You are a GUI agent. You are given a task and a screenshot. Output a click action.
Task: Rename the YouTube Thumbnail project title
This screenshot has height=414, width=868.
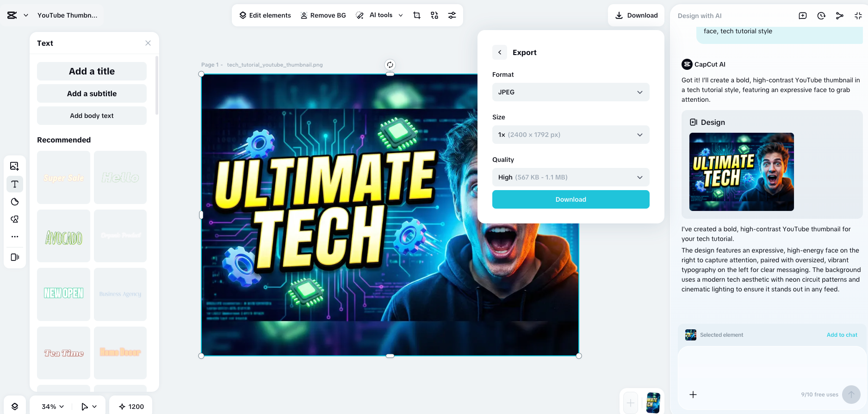(x=68, y=15)
